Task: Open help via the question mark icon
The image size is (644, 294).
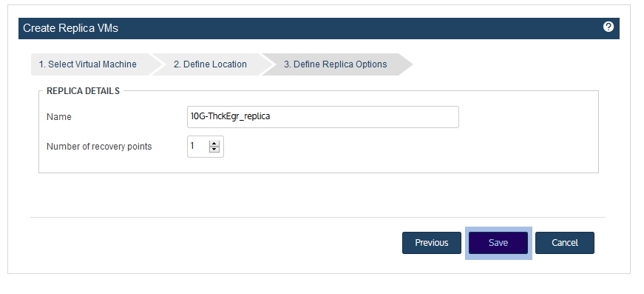Action: tap(609, 27)
